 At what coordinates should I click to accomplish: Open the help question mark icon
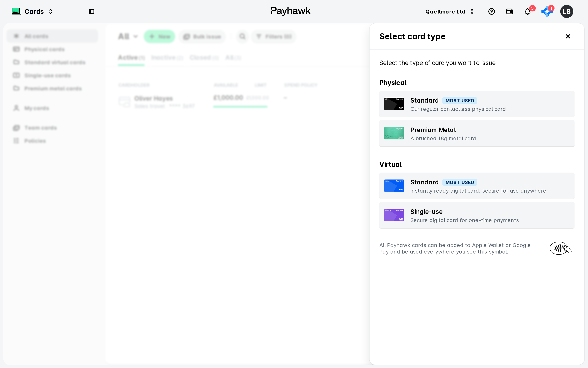coord(492,11)
